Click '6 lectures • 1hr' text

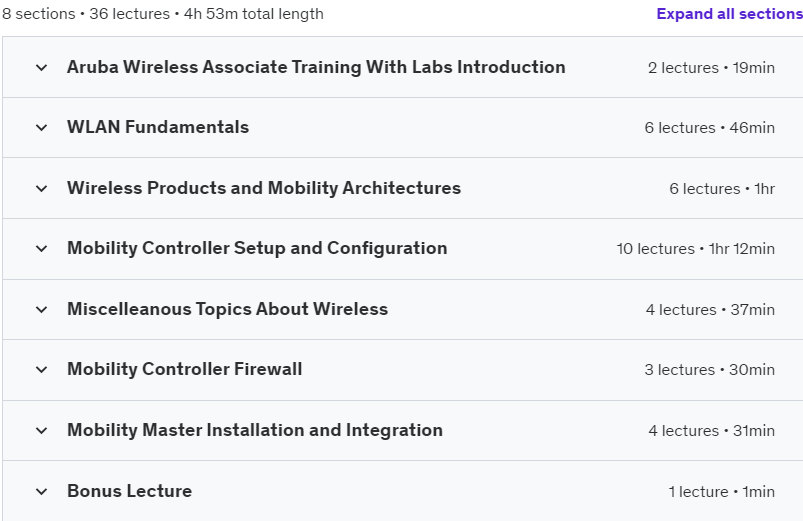[x=722, y=189]
